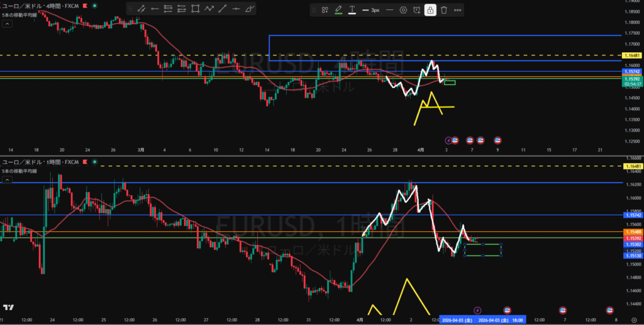Open drawing settings via the hexagon gear icon
The width and height of the screenshot is (644, 325).
(403, 10)
